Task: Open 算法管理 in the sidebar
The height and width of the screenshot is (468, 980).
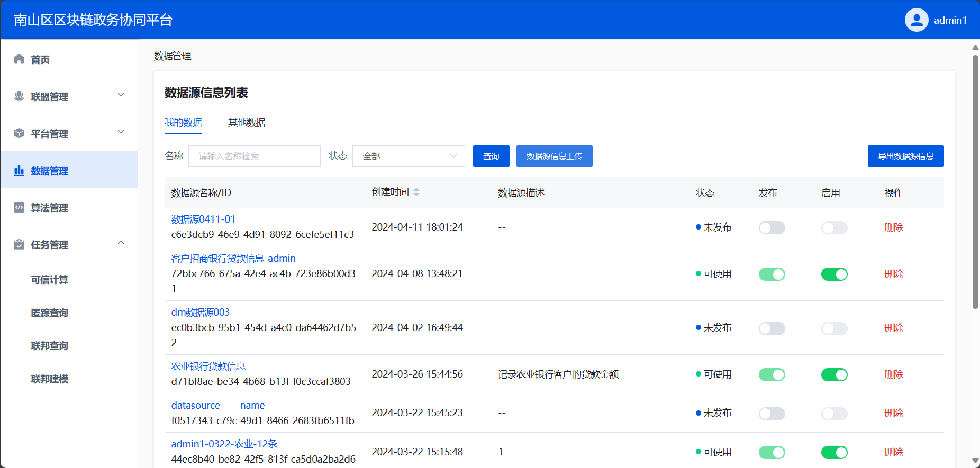Action: (69, 207)
